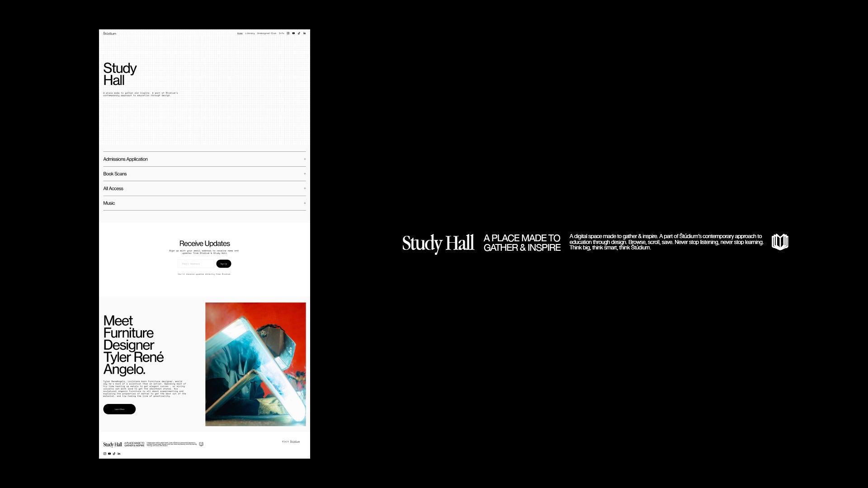868x488 pixels.
Task: Select the Library menu item
Action: [x=250, y=33]
